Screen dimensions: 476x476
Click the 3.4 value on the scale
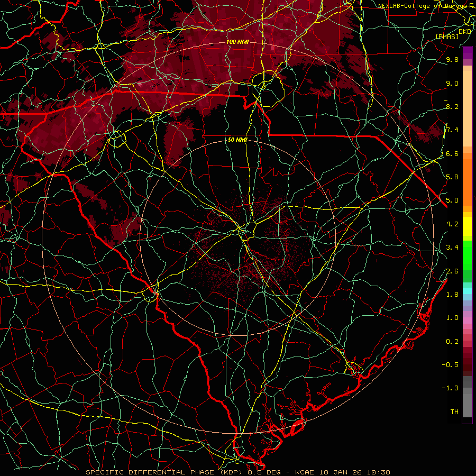pos(452,248)
